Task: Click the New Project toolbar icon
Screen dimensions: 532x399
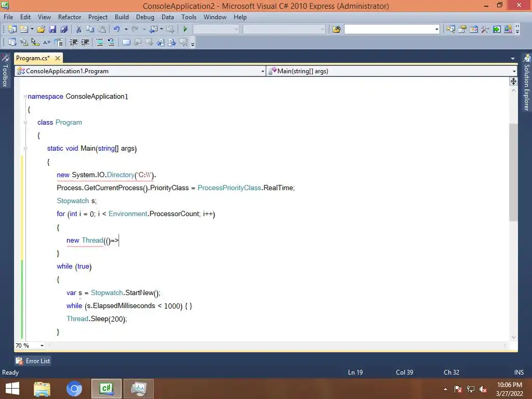Action: [12, 29]
